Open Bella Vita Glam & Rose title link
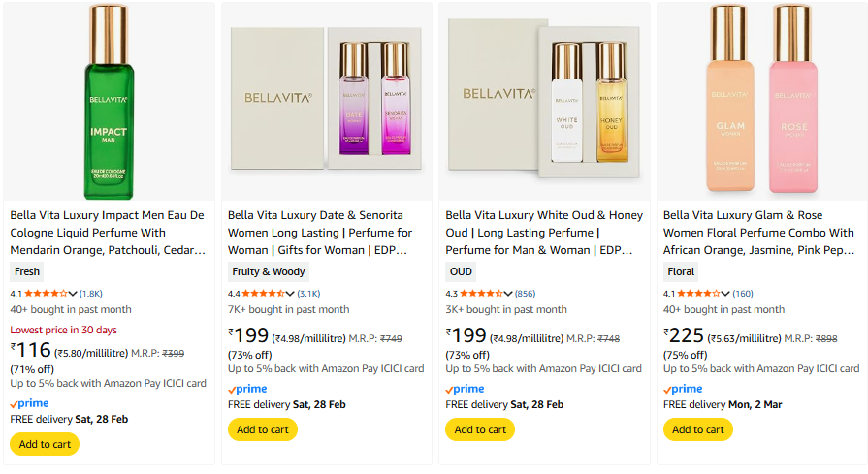 tap(758, 233)
